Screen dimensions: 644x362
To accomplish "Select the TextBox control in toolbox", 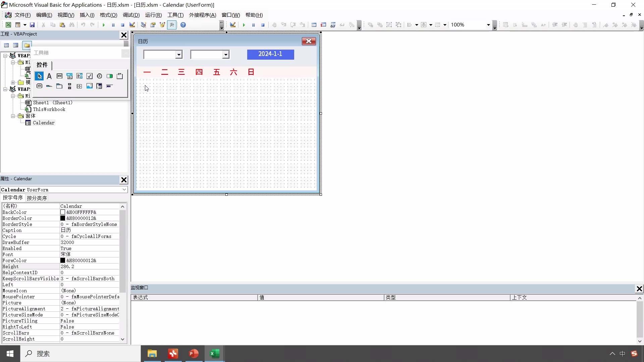I will (x=59, y=76).
